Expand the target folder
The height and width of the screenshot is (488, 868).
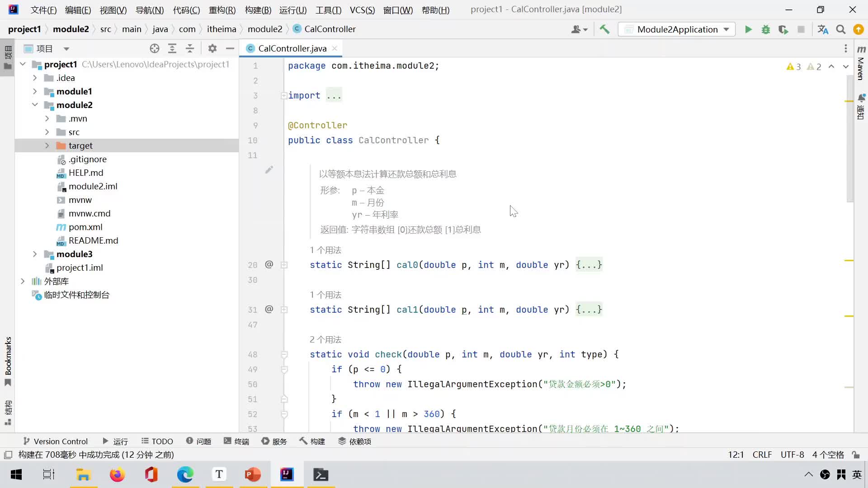coord(47,145)
